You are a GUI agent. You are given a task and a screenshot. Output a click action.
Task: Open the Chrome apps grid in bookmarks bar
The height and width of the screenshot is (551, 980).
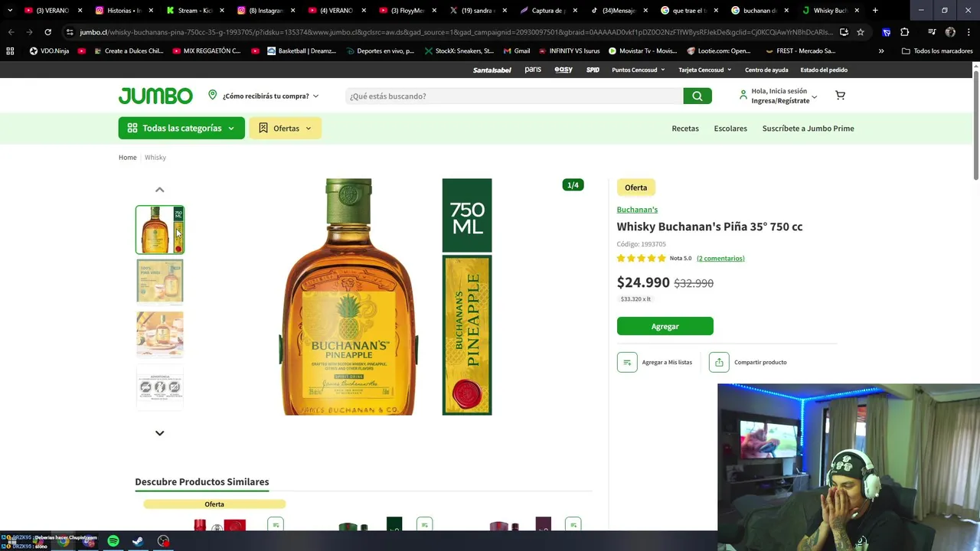click(x=10, y=51)
